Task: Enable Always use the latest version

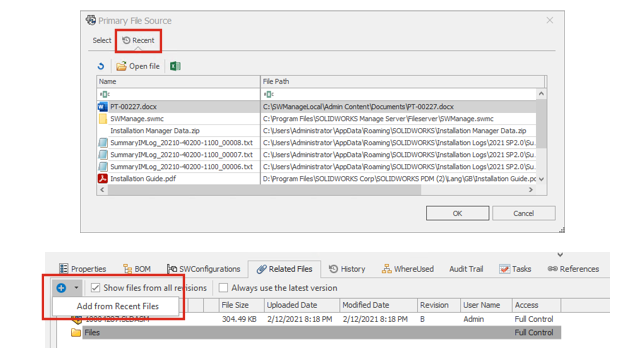Action: pos(223,288)
